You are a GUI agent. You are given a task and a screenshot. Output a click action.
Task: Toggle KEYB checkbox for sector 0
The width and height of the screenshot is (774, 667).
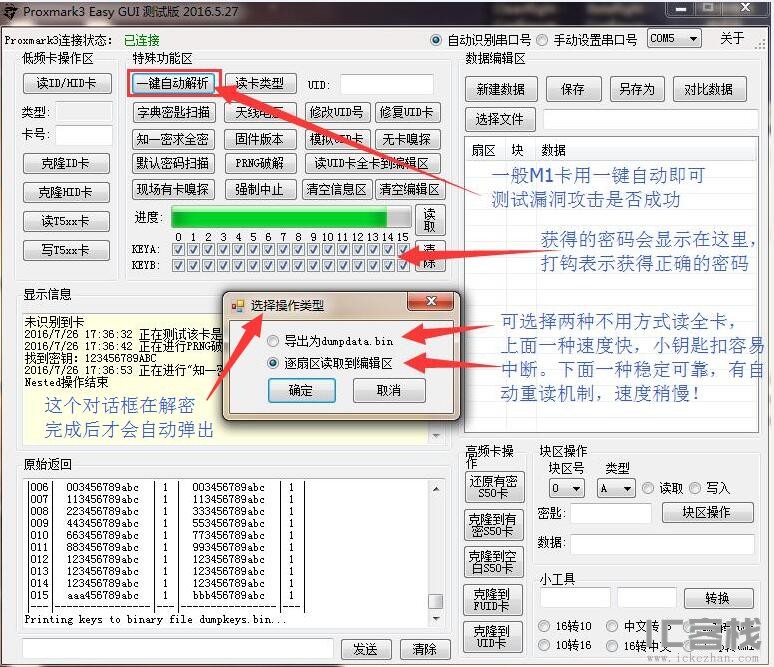pyautogui.click(x=178, y=266)
